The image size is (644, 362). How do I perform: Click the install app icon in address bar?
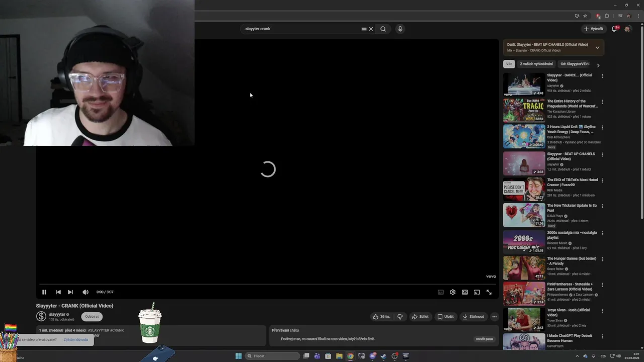point(577,16)
